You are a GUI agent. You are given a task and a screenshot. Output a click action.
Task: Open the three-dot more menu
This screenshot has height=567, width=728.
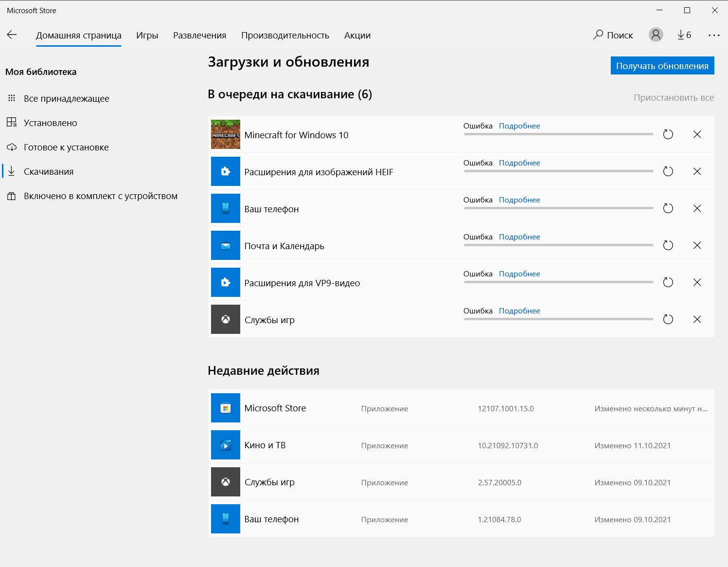point(714,35)
